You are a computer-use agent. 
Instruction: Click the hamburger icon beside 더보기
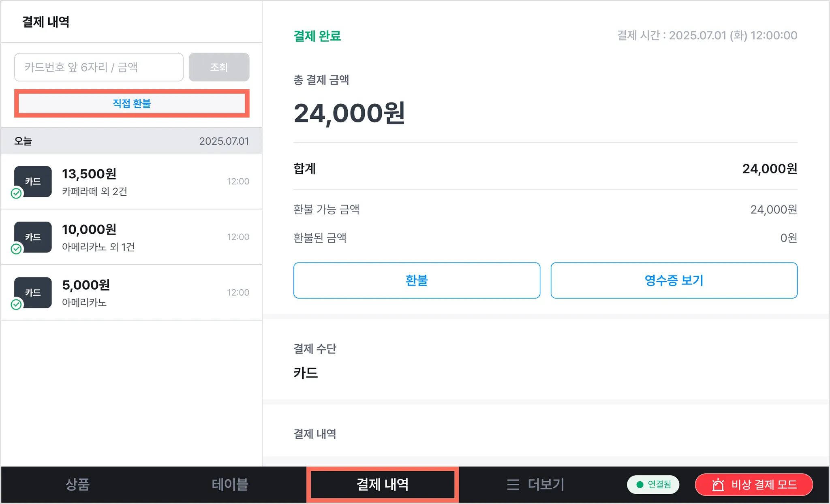[513, 485]
